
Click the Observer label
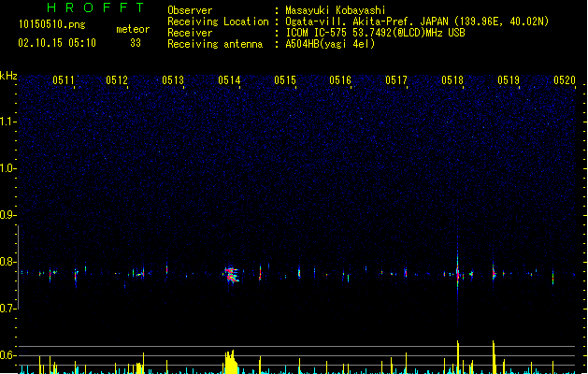pyautogui.click(x=190, y=10)
